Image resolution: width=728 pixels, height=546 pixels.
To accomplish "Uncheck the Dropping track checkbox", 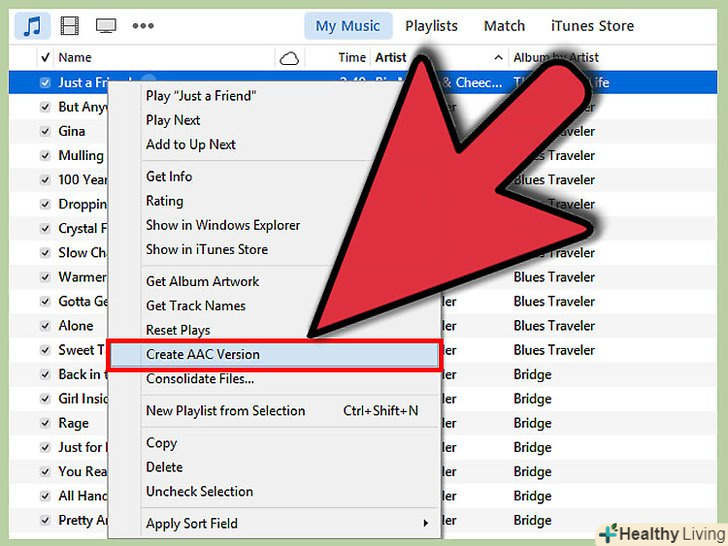I will [x=45, y=204].
